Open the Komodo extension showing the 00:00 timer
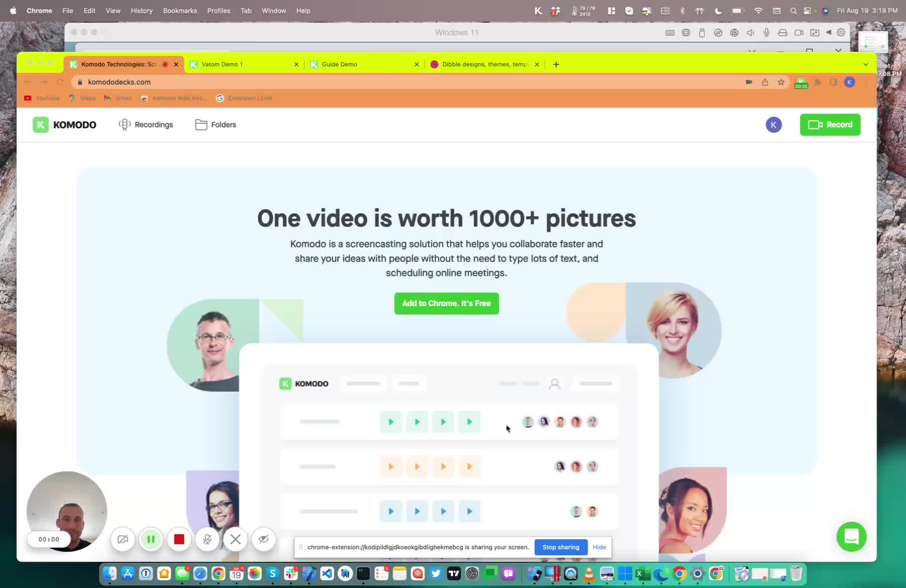The image size is (906, 588). tap(801, 84)
